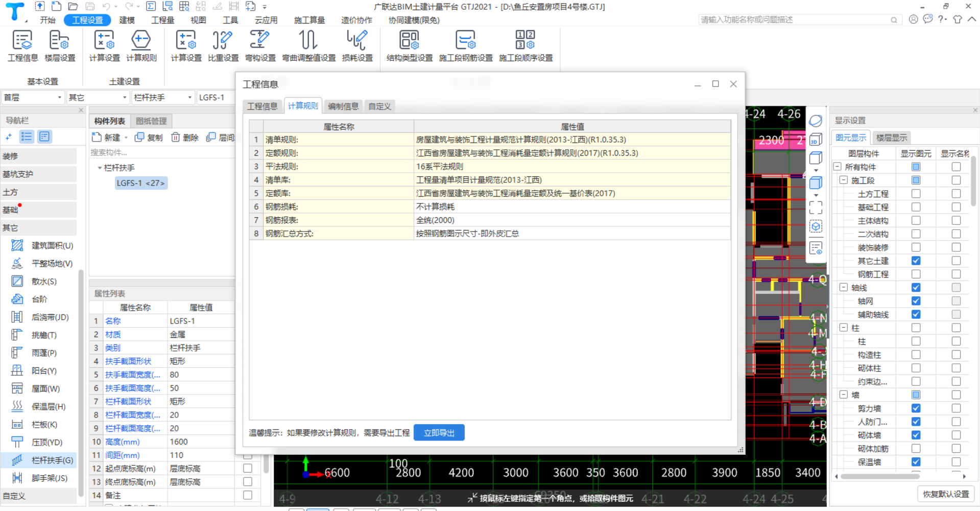Open 工程信息 ribbon icon
Viewport: 980px width, 511px height.
[22, 46]
